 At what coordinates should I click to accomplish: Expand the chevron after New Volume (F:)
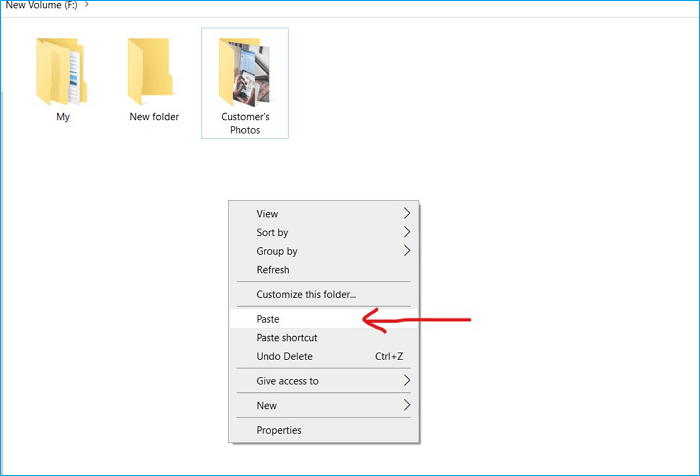tap(87, 5)
